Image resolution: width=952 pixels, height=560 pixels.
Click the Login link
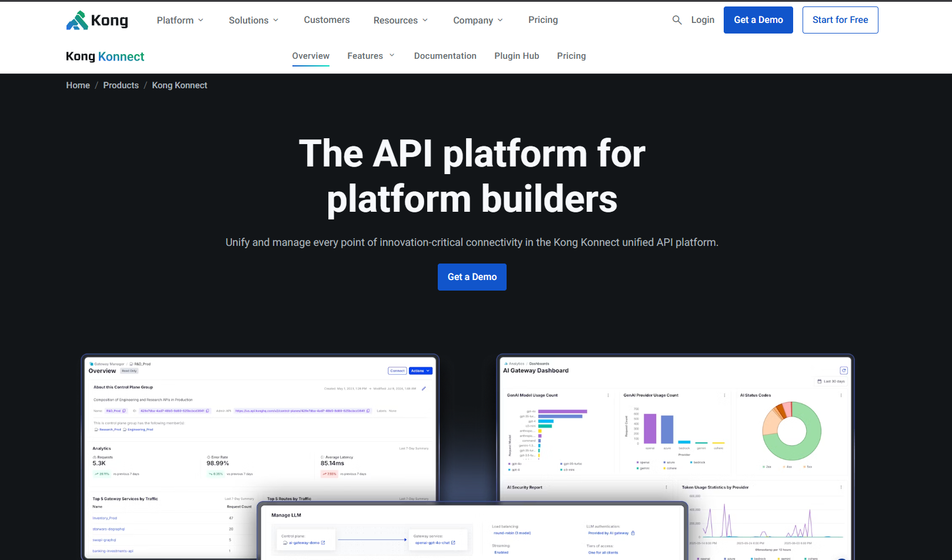[x=703, y=20]
